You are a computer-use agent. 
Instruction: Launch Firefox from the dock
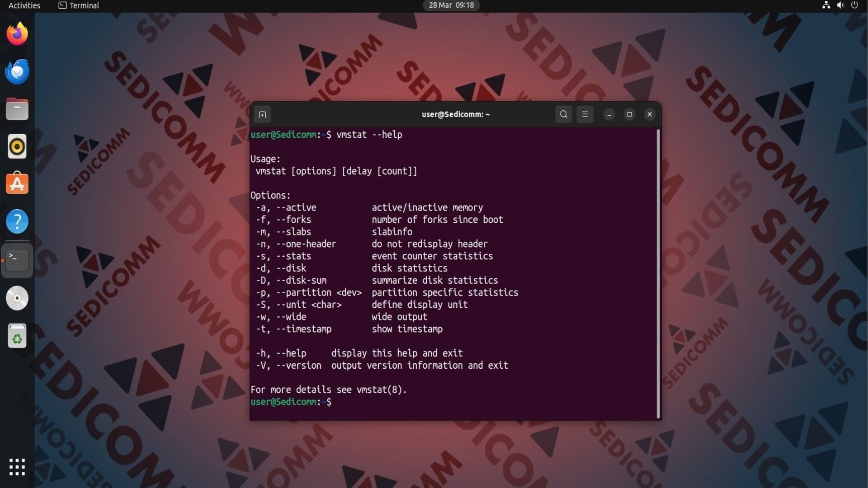pos(17,34)
